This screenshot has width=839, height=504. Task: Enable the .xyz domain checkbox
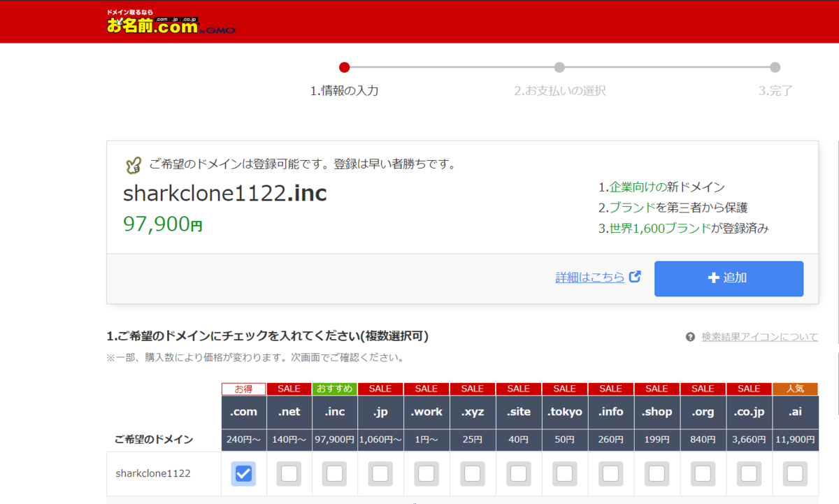tap(472, 473)
